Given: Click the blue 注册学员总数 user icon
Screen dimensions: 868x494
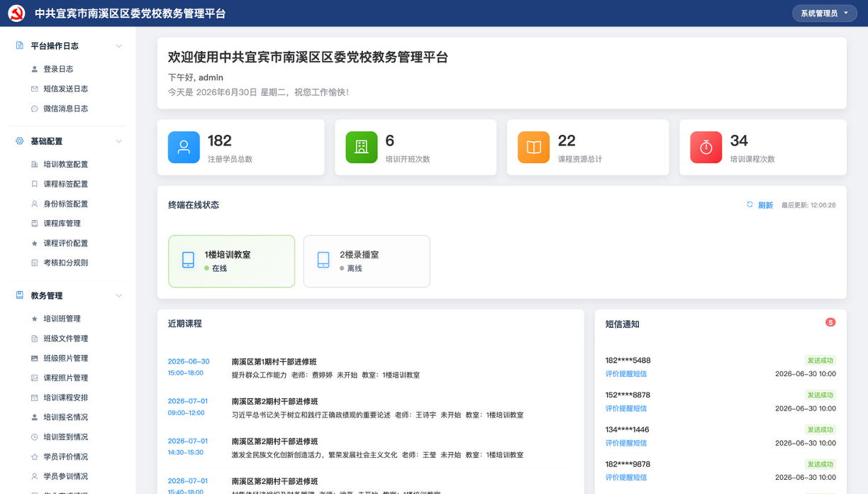Looking at the screenshot, I should [184, 147].
